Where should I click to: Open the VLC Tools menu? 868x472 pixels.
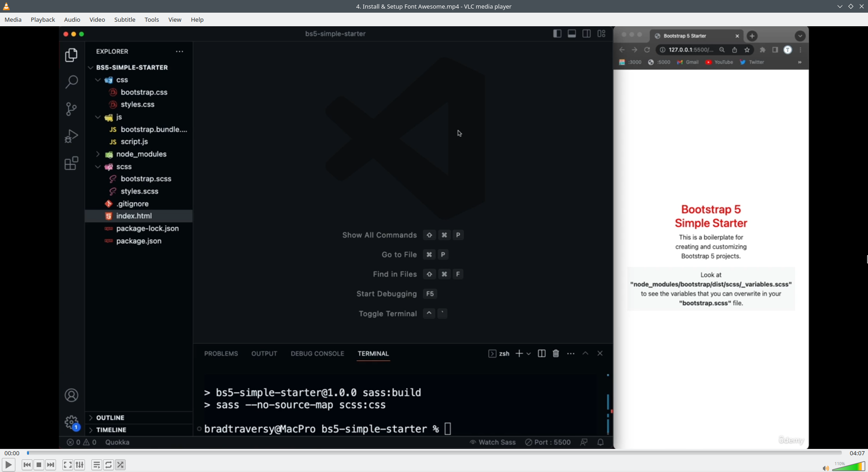point(152,19)
